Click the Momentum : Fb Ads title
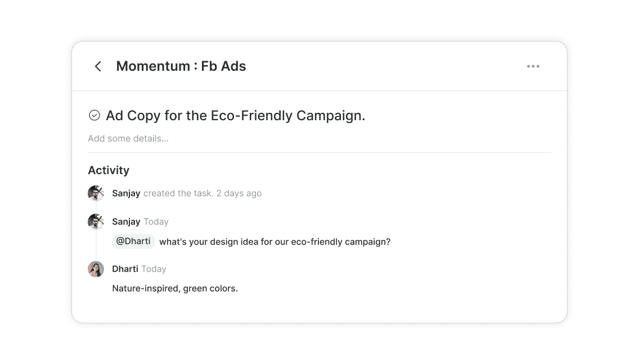The height and width of the screenshot is (364, 639). click(x=181, y=66)
